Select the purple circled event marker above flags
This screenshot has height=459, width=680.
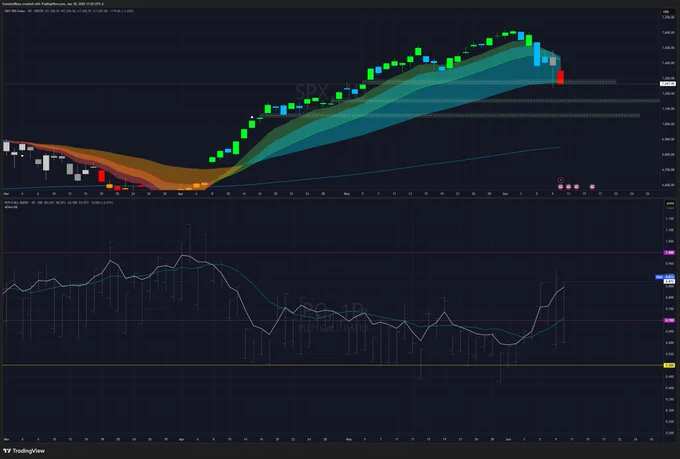click(x=560, y=180)
